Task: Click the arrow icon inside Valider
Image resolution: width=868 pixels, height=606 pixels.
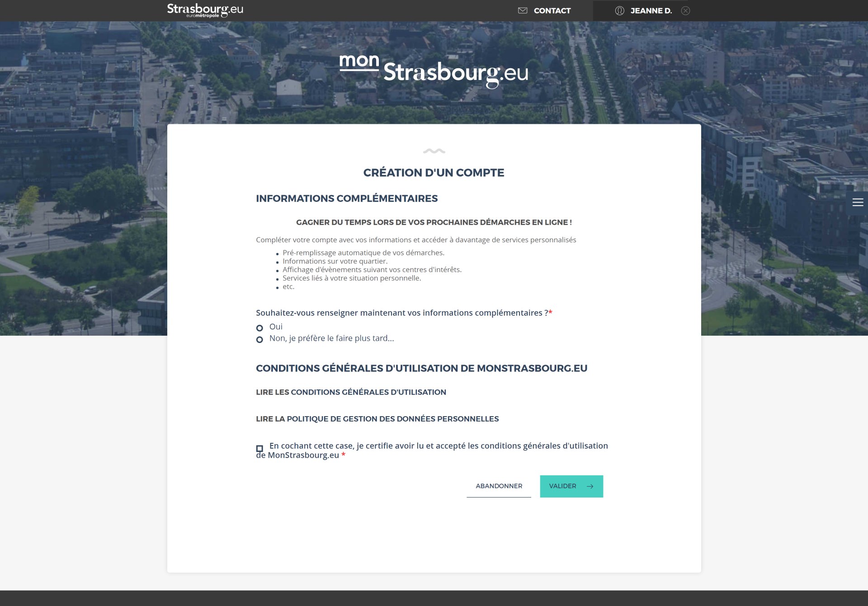Action: [590, 486]
